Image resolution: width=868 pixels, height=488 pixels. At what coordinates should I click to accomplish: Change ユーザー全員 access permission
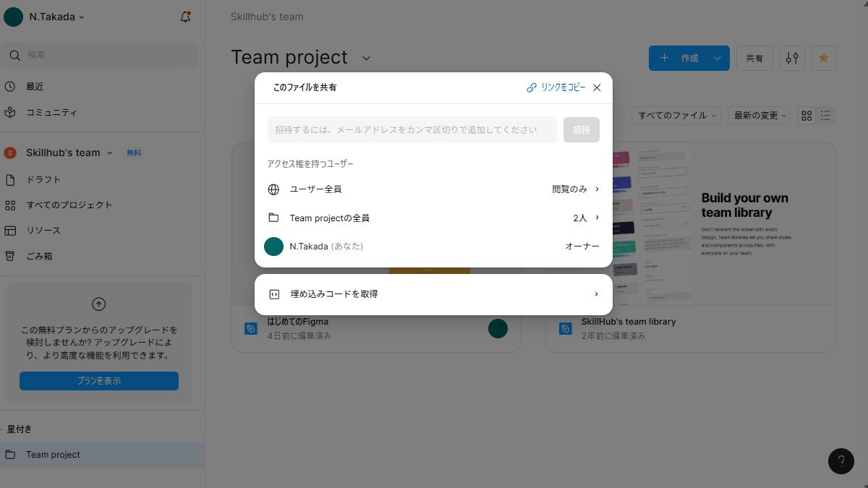coord(576,189)
